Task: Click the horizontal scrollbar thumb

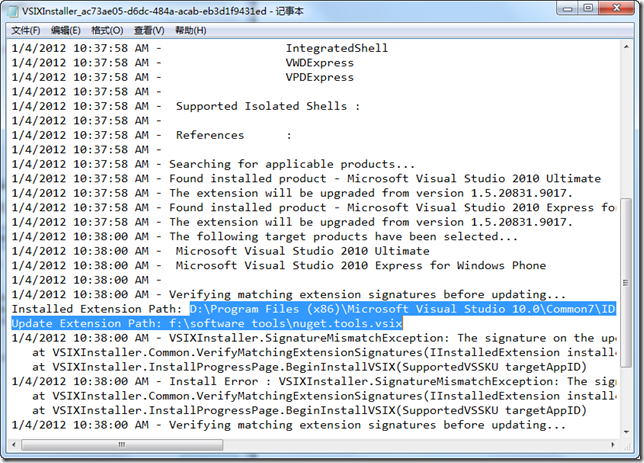Action: [122, 445]
